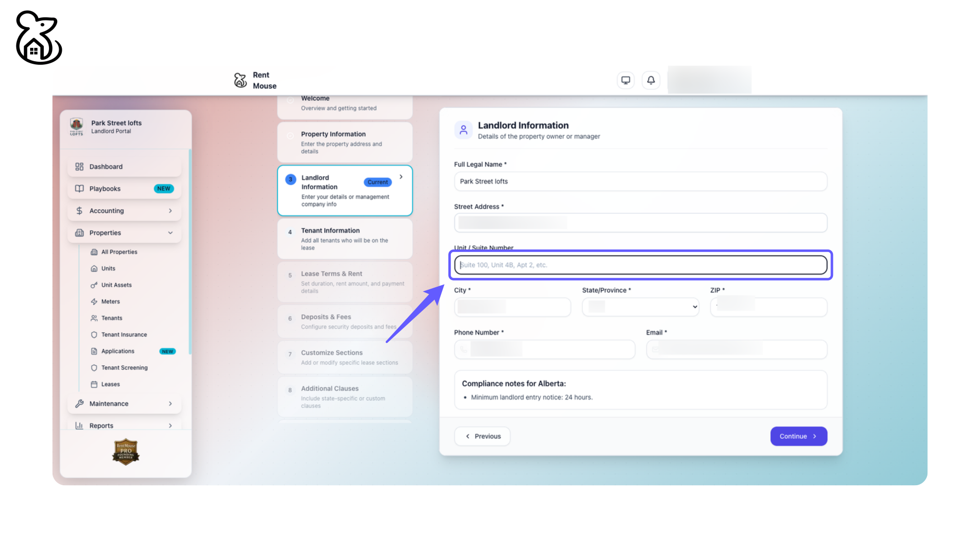The height and width of the screenshot is (551, 980).
Task: Open the Lease Terms & Rent step
Action: (345, 282)
